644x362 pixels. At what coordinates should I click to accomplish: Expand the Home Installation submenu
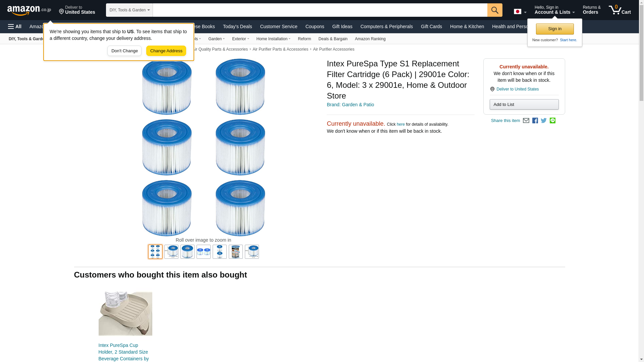pyautogui.click(x=273, y=39)
